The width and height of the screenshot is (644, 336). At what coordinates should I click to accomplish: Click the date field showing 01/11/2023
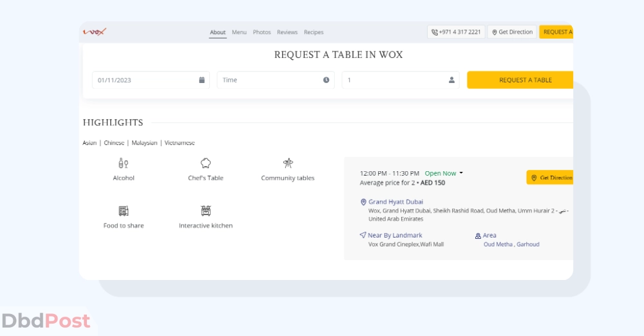(x=151, y=80)
